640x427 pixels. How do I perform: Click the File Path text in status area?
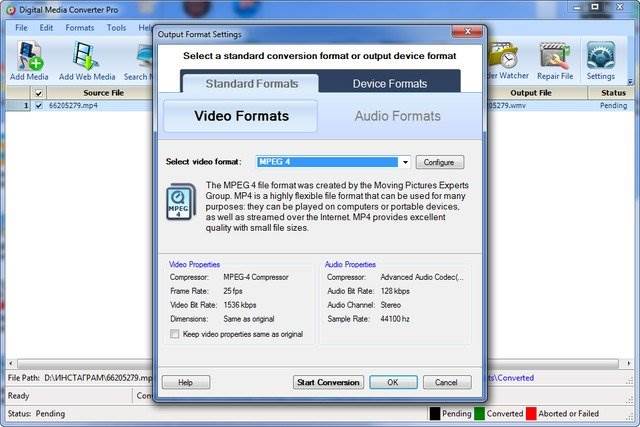pyautogui.click(x=80, y=378)
